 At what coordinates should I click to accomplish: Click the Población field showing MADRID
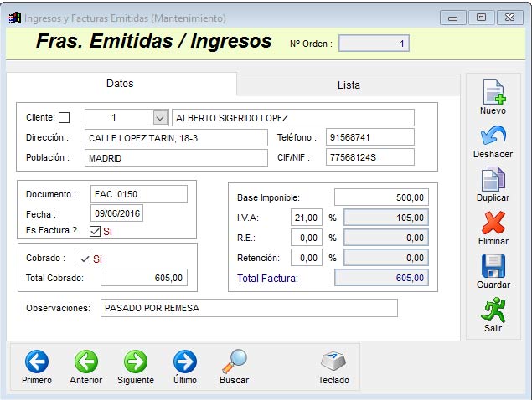(176, 157)
